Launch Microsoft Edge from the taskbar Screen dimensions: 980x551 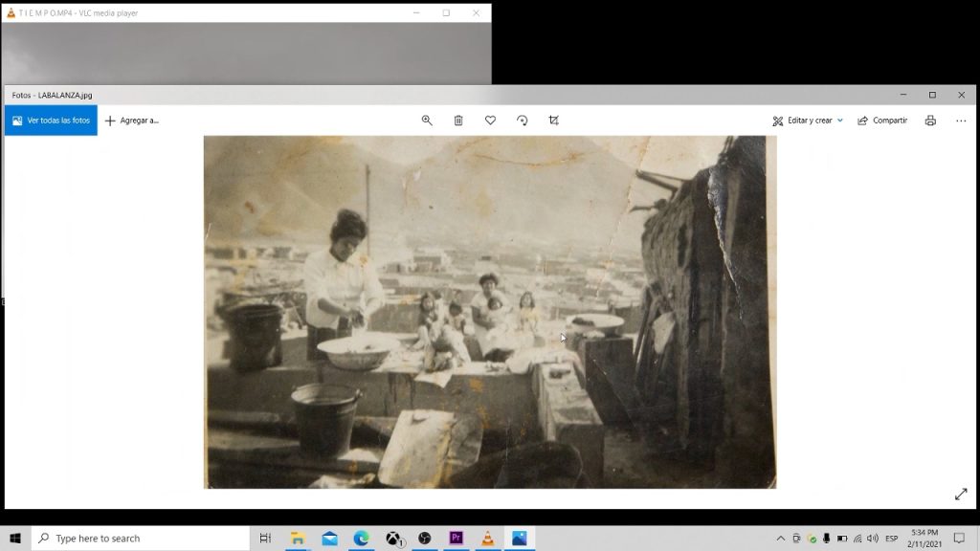(361, 538)
